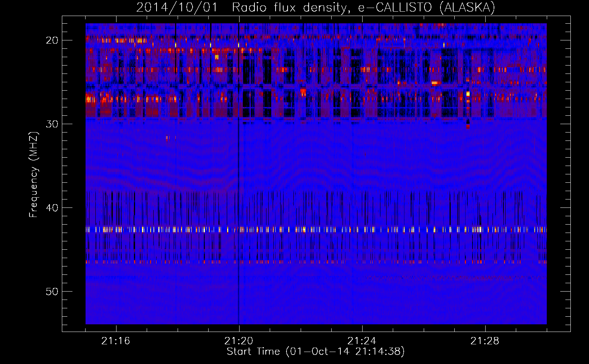Click the Start Time axis label

(316, 352)
